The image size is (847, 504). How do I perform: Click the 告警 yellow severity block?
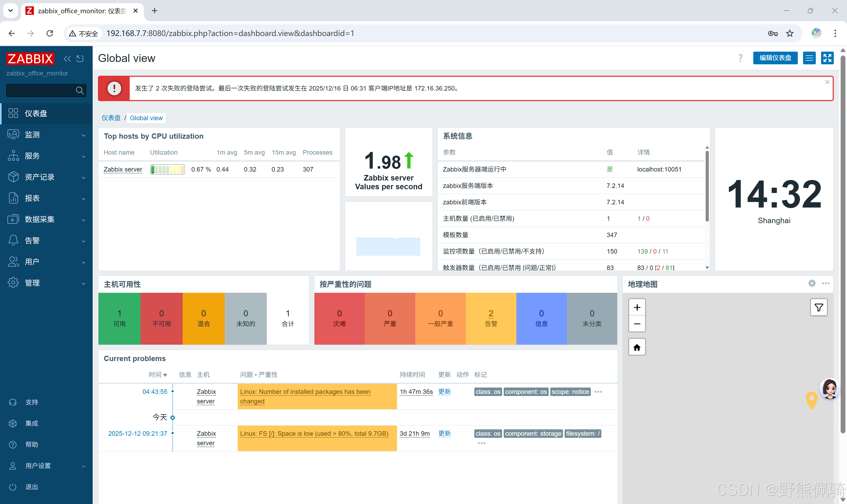(x=491, y=318)
